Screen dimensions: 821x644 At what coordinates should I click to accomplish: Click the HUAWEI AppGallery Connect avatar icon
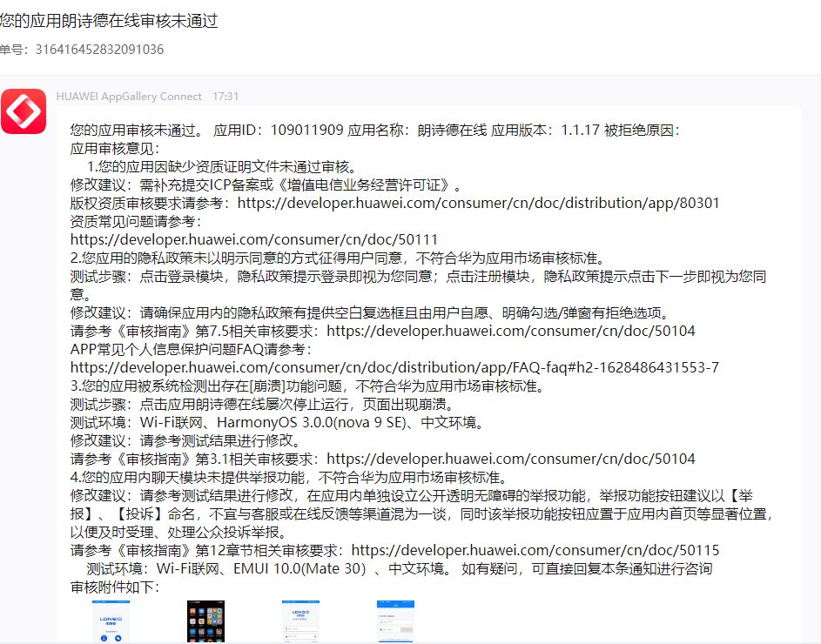coord(24,111)
